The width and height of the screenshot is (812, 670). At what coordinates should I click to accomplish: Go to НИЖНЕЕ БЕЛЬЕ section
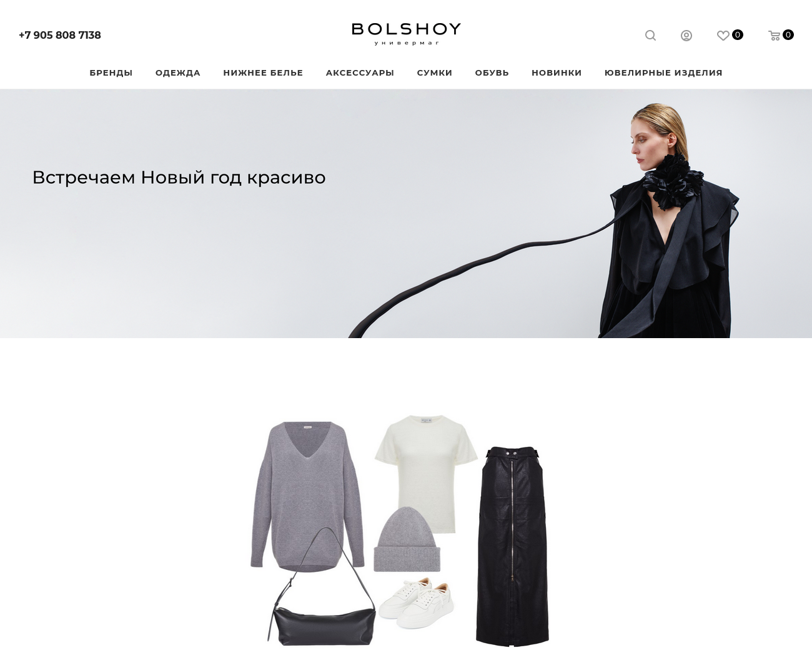pos(263,72)
